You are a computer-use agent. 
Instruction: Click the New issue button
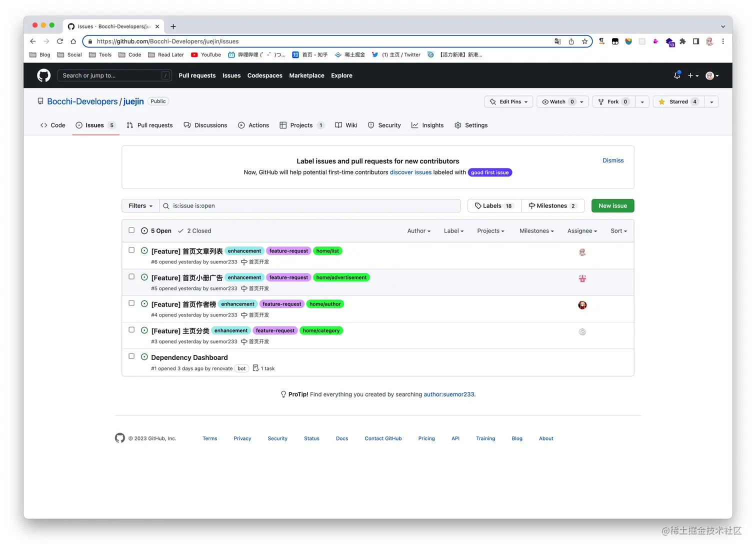click(x=612, y=205)
